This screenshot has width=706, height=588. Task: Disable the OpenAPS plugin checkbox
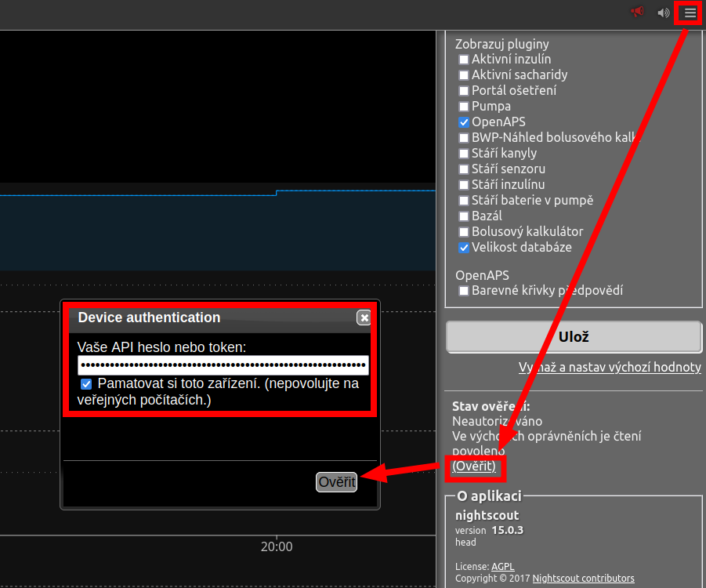pyautogui.click(x=464, y=122)
